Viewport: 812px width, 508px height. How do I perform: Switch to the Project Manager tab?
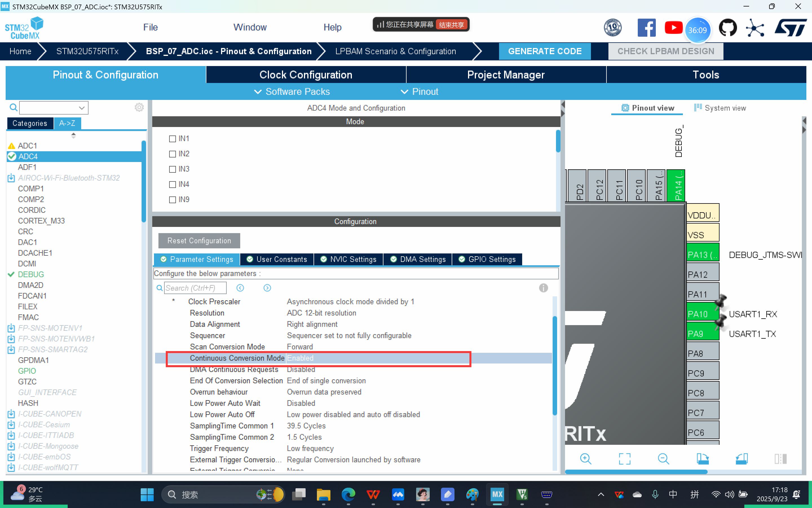click(x=506, y=75)
